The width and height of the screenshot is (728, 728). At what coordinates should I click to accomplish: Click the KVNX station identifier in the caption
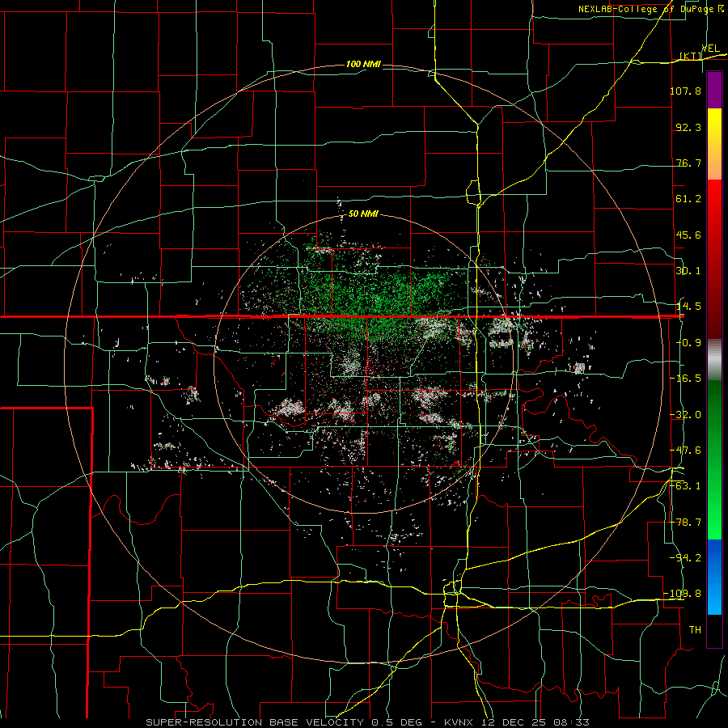(458, 722)
